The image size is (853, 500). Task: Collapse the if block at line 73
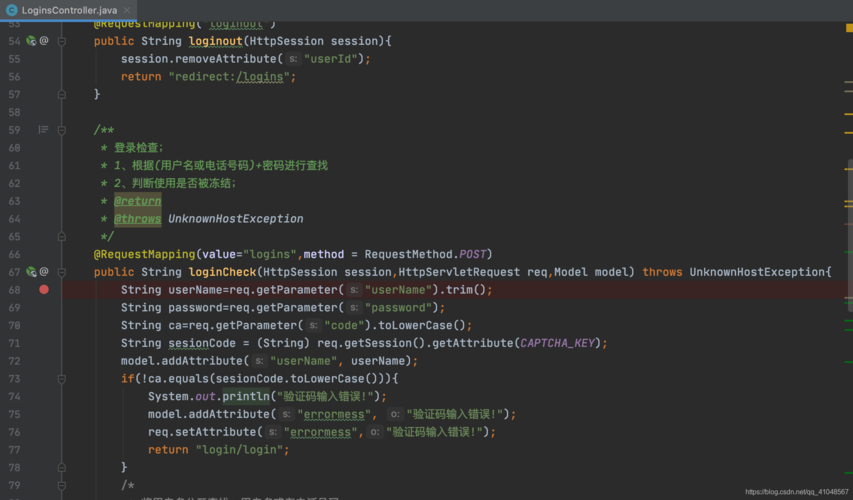click(62, 379)
